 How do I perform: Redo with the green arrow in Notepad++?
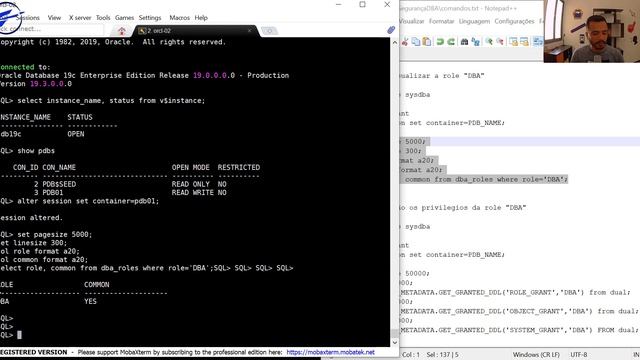[x=451, y=42]
